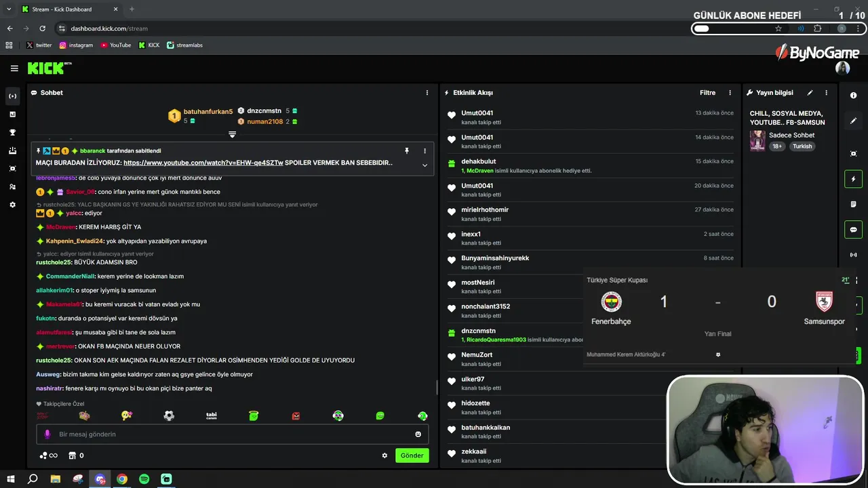Open the YouTube bookmark
The width and height of the screenshot is (868, 488).
[115, 45]
